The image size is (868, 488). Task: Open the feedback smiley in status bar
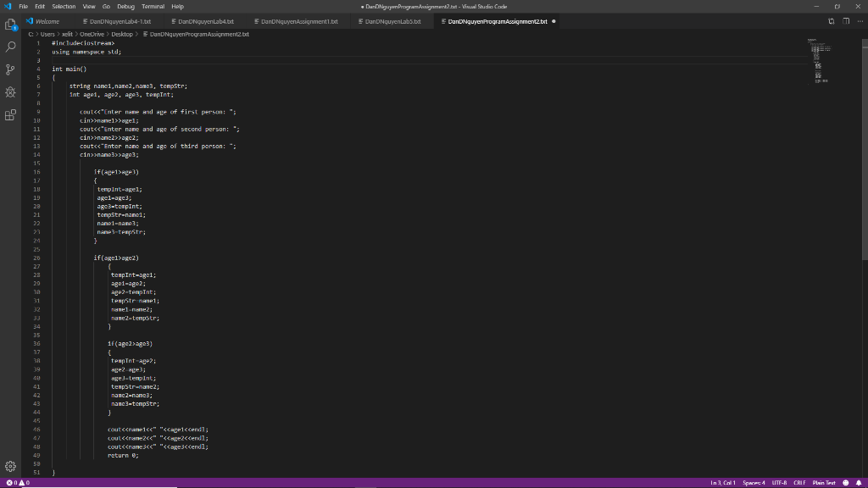tap(846, 483)
